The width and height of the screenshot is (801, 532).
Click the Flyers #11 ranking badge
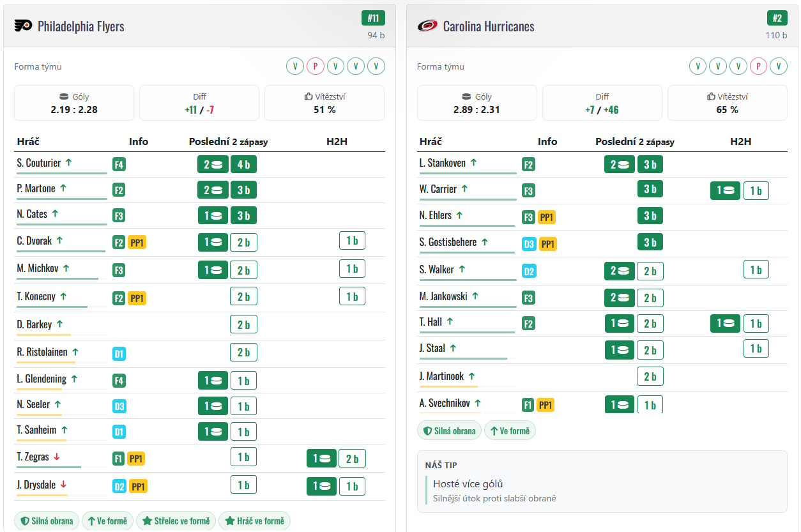tap(373, 19)
